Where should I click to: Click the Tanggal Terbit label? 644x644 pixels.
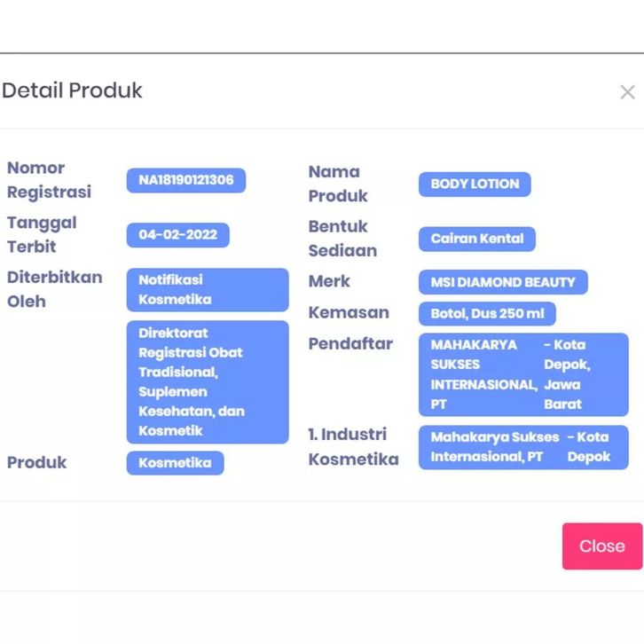tap(42, 234)
